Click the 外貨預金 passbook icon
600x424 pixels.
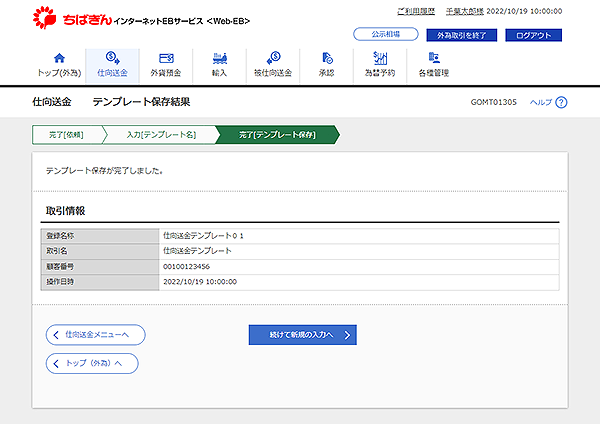[x=166, y=58]
